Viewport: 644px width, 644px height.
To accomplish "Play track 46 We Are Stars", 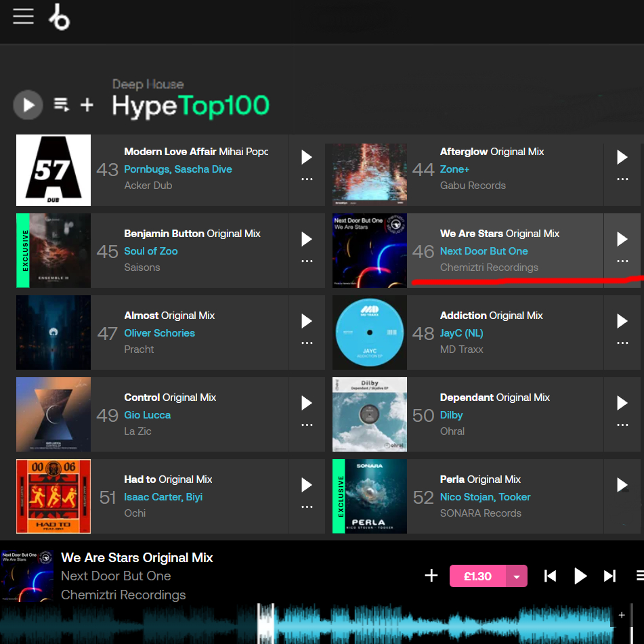I will pos(622,239).
